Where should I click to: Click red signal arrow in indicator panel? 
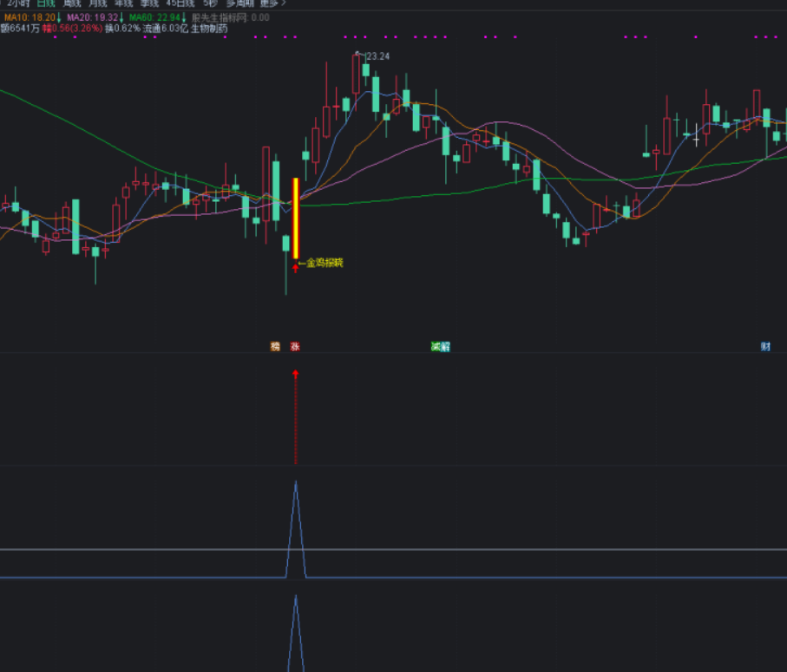click(295, 375)
